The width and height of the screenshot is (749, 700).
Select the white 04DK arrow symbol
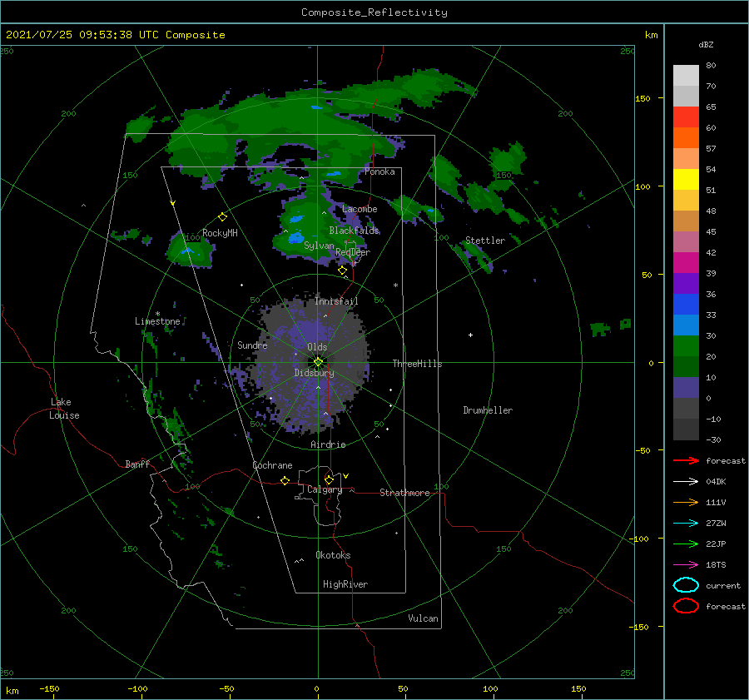(686, 481)
